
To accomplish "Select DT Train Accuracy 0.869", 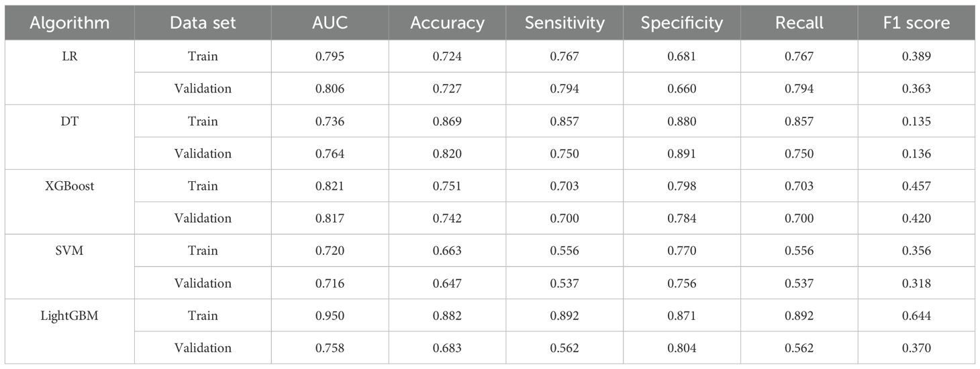I will point(447,121).
